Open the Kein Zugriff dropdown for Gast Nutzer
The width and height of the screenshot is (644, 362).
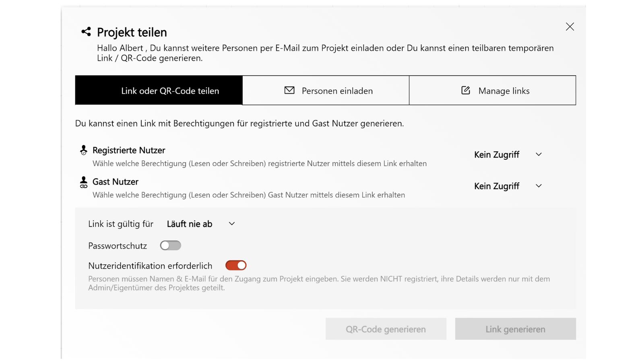point(508,186)
